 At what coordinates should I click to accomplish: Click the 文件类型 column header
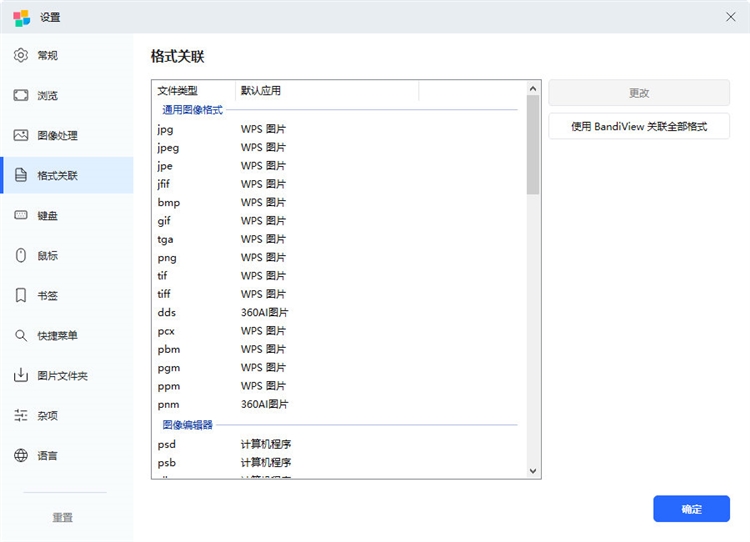[x=194, y=90]
